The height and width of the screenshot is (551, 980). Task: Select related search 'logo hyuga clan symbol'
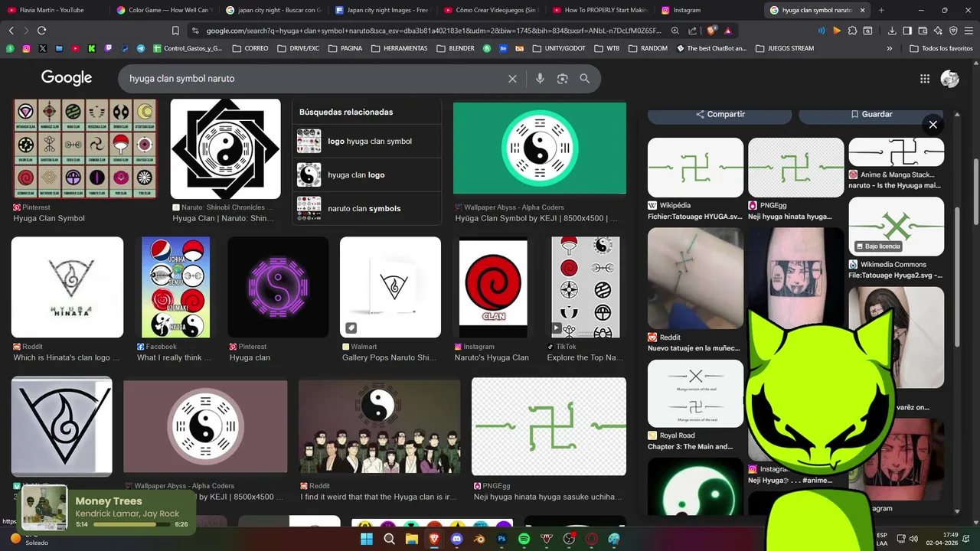click(367, 142)
